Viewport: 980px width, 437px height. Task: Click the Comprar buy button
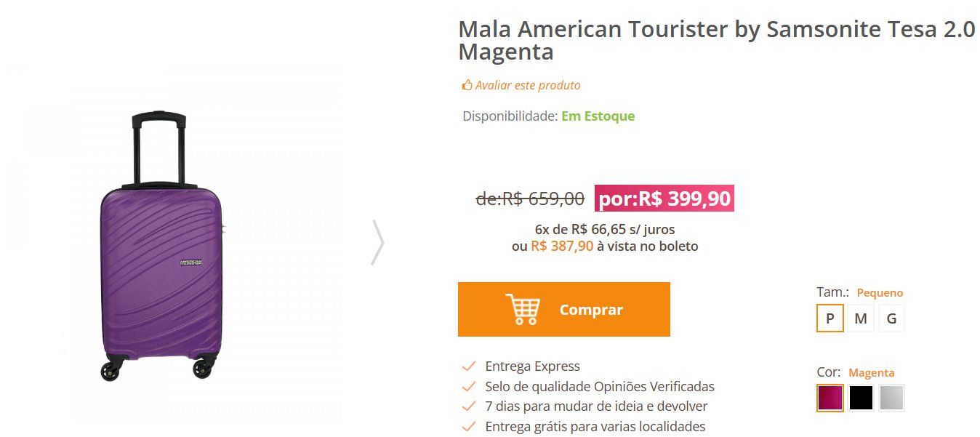pos(564,310)
